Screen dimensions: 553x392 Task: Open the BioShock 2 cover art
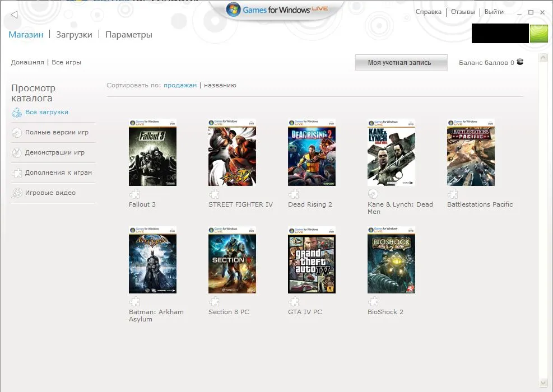point(392,260)
